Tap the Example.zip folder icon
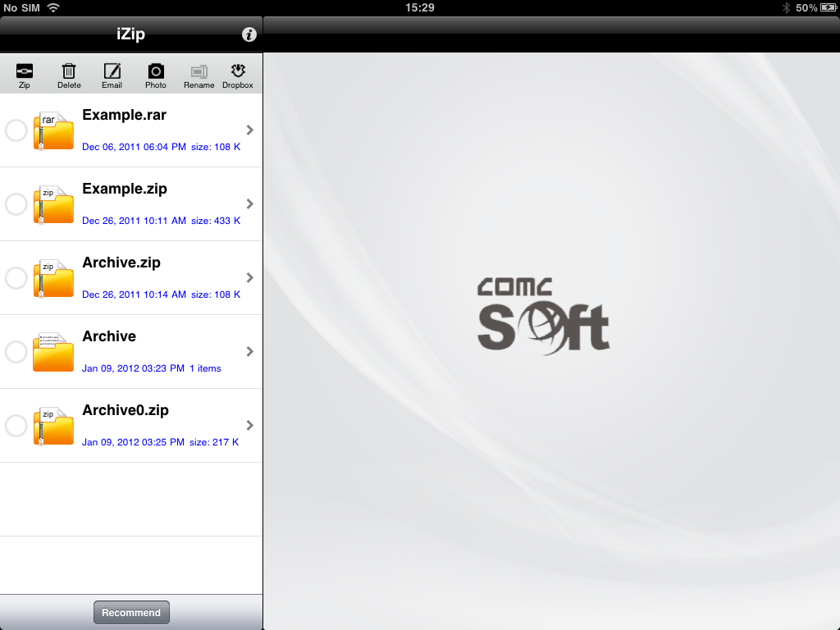Image resolution: width=840 pixels, height=630 pixels. point(53,204)
